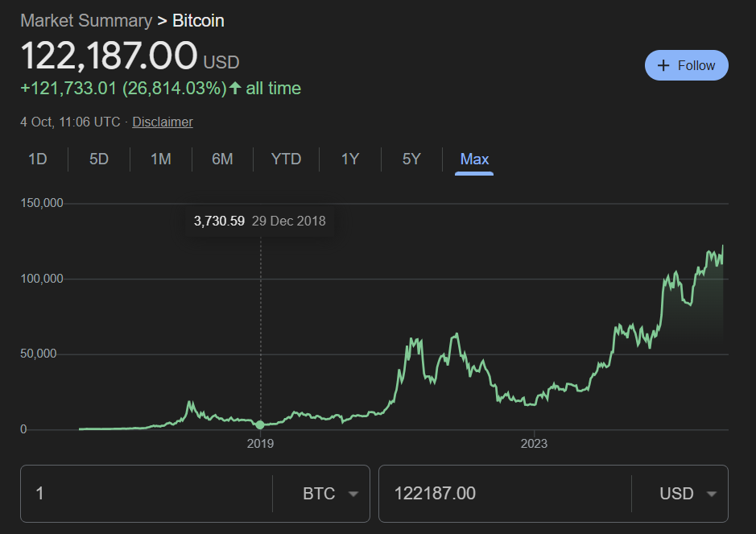This screenshot has width=756, height=534.
Task: Click the + icon on the Follow button
Action: coord(663,65)
